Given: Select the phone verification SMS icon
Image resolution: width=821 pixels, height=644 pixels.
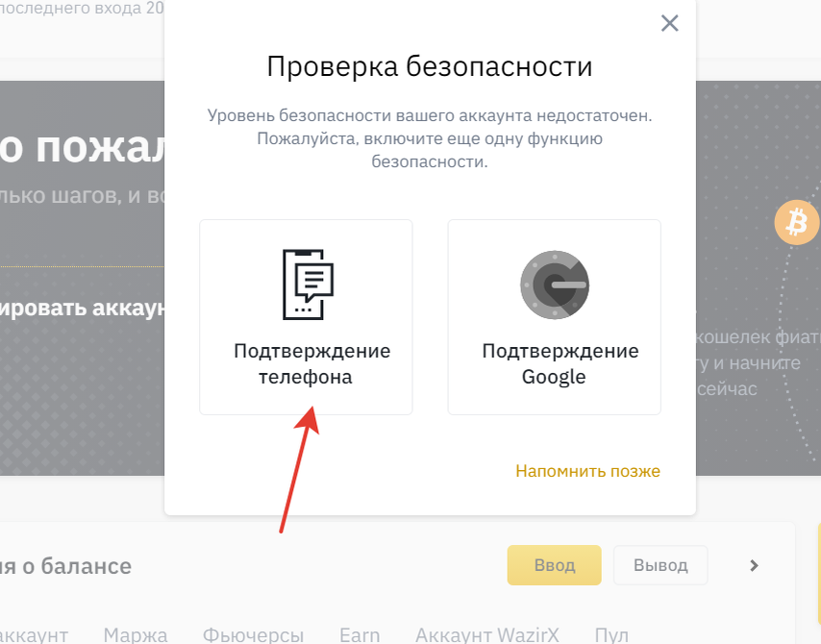Looking at the screenshot, I should point(306,284).
